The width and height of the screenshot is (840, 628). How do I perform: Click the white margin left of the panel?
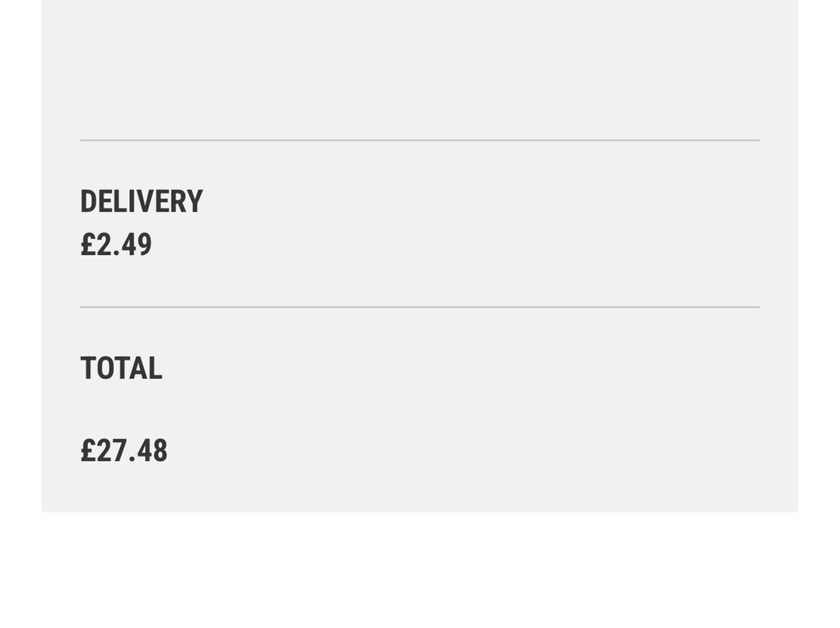coord(20,311)
